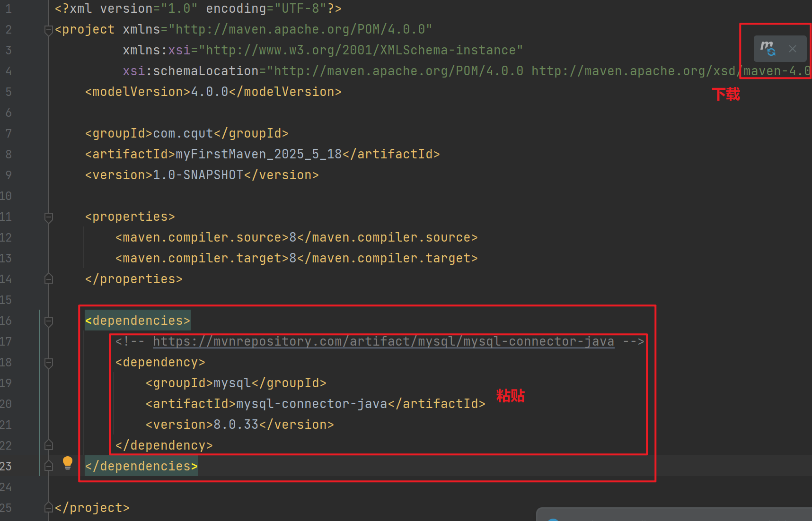Click the artifactId myFirstMaven_2025_5_18 line
This screenshot has height=521, width=812.
click(x=262, y=154)
